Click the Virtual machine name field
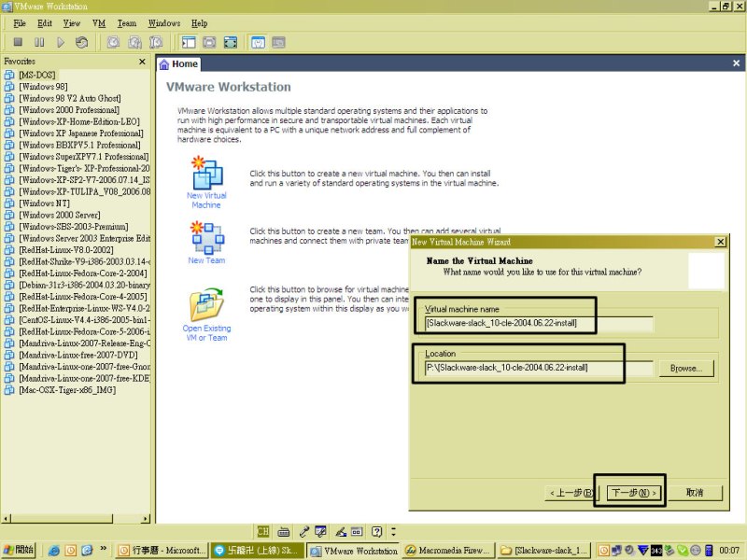This screenshot has width=747, height=560. click(x=539, y=323)
